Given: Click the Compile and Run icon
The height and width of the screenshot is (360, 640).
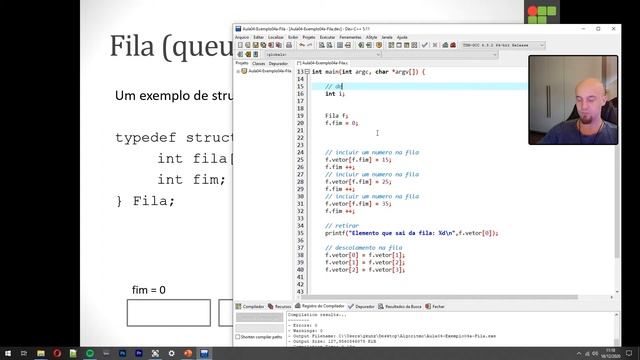Looking at the screenshot, I should point(407,45).
